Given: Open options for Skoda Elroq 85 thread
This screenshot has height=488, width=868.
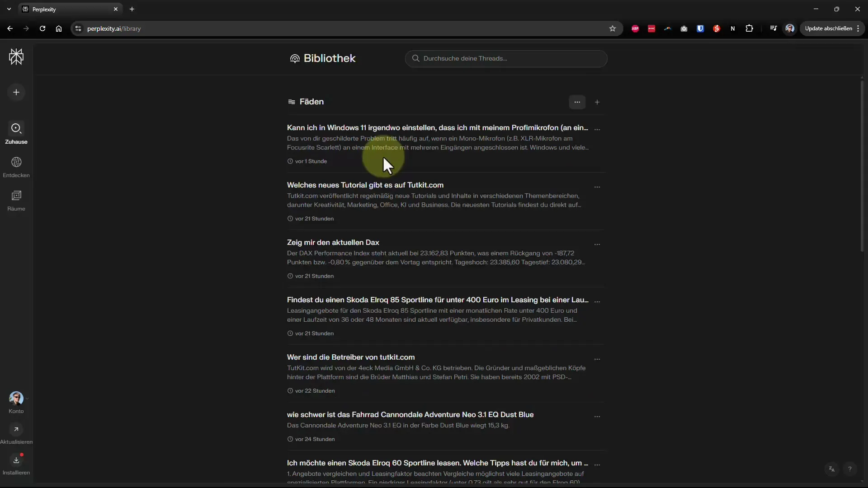Looking at the screenshot, I should (x=597, y=301).
